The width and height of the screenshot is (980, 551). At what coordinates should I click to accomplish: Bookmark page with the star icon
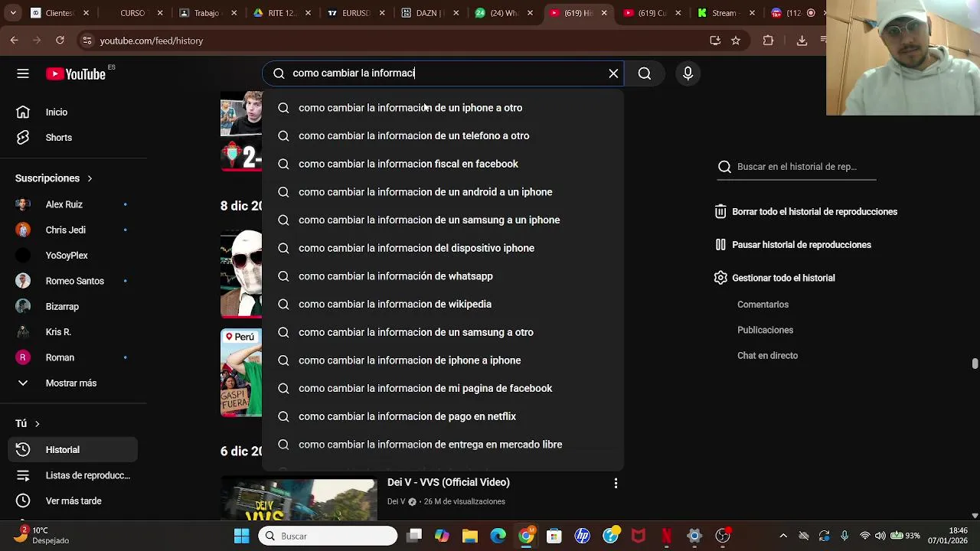click(x=736, y=41)
